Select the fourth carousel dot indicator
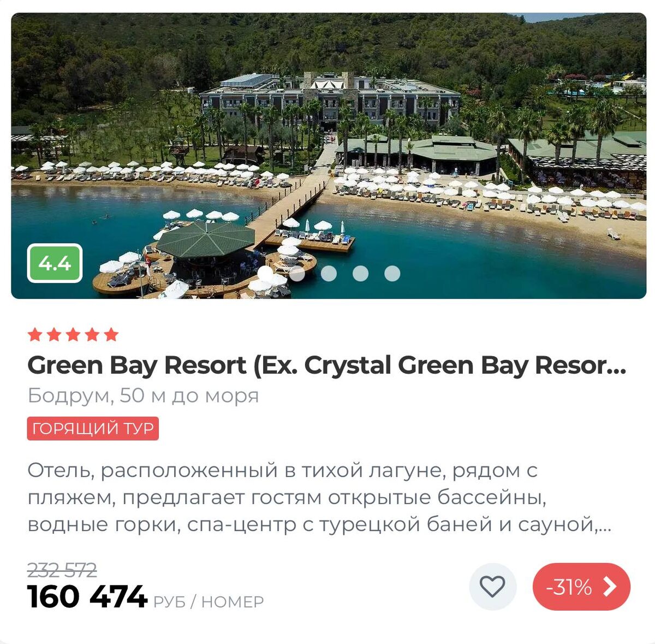Viewport: 655px width, 644px height. (360, 273)
